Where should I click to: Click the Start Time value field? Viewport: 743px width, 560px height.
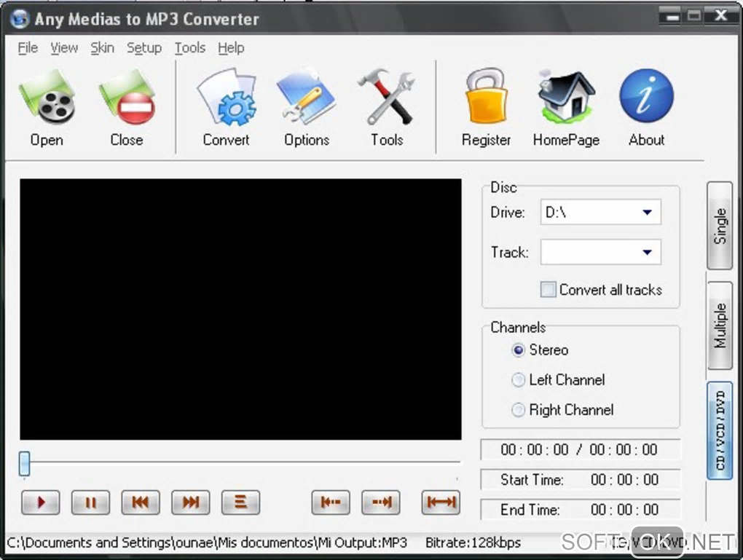click(x=624, y=480)
